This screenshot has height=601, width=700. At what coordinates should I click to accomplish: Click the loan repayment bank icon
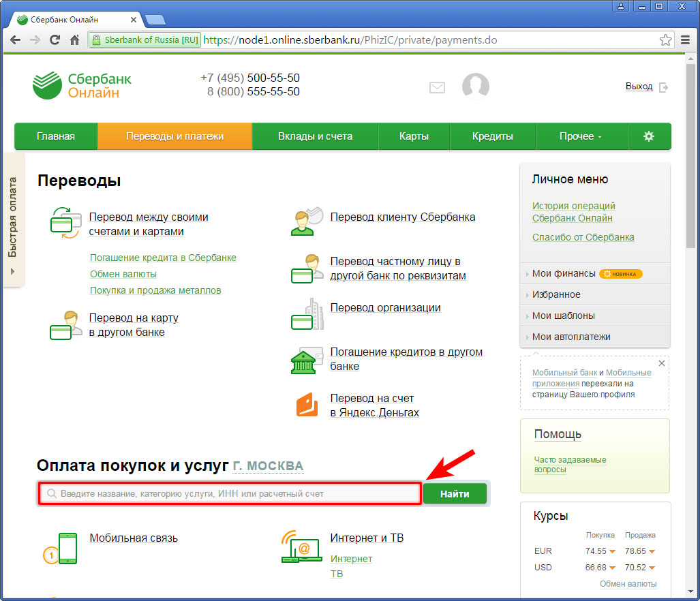307,360
